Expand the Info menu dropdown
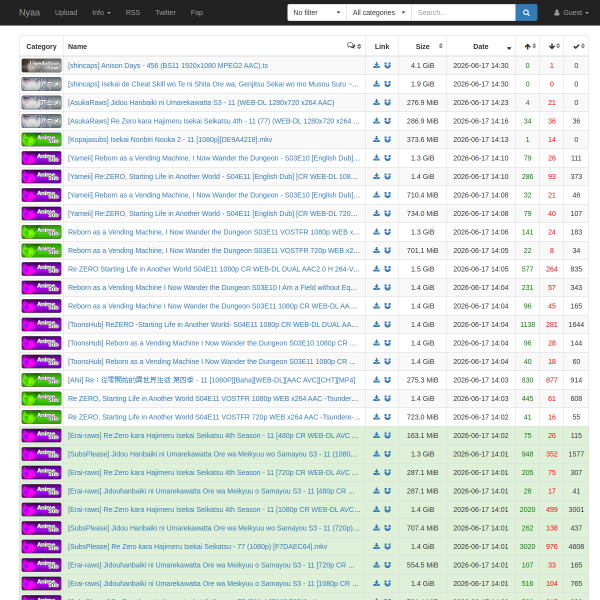 coord(101,13)
